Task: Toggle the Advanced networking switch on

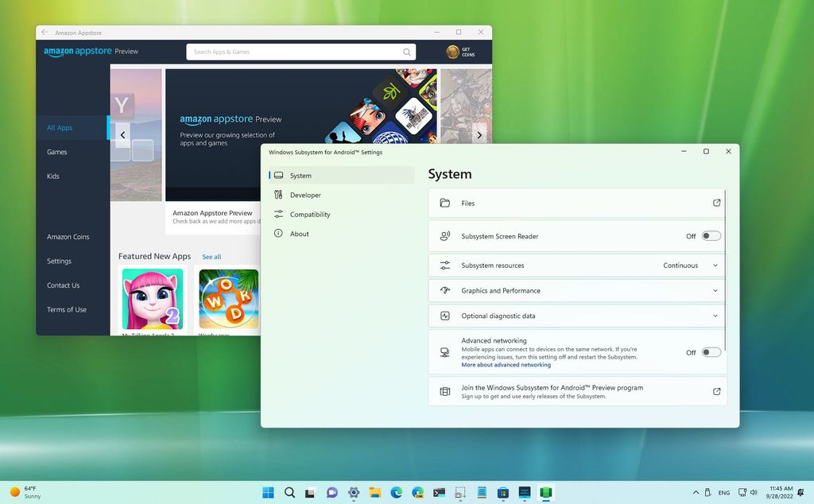Action: click(710, 351)
